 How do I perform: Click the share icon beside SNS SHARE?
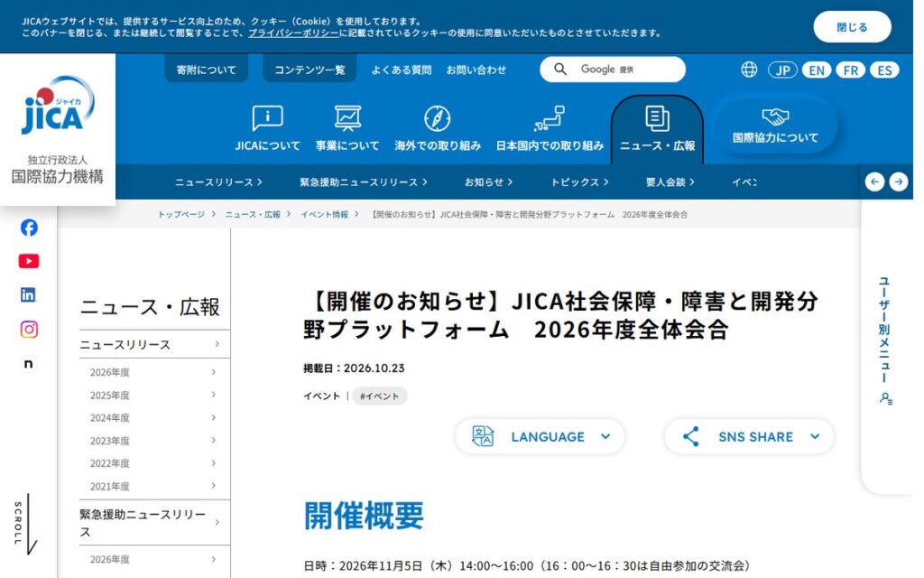click(690, 436)
